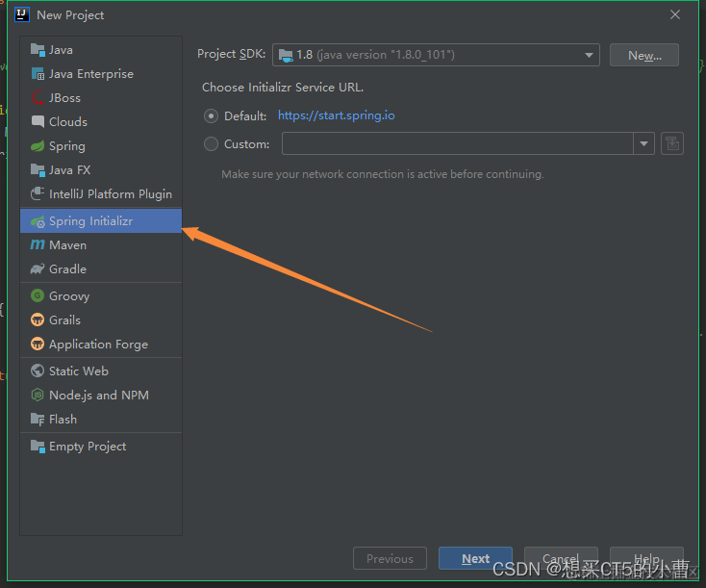This screenshot has height=588, width=706.
Task: Click the Application Forge icon
Action: (x=38, y=344)
